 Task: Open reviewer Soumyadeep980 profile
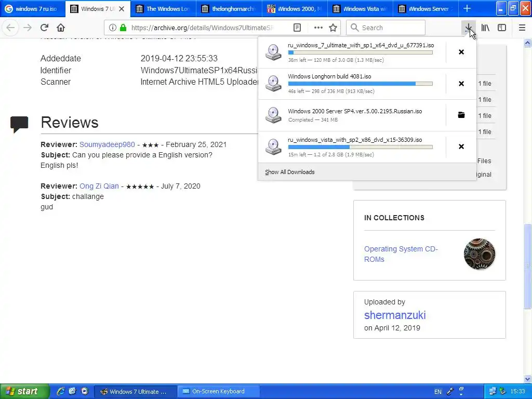point(107,144)
